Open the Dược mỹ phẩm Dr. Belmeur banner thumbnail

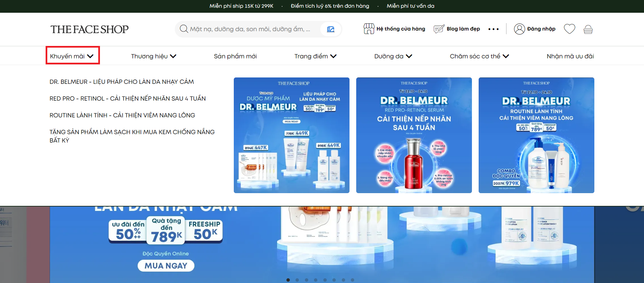(291, 135)
